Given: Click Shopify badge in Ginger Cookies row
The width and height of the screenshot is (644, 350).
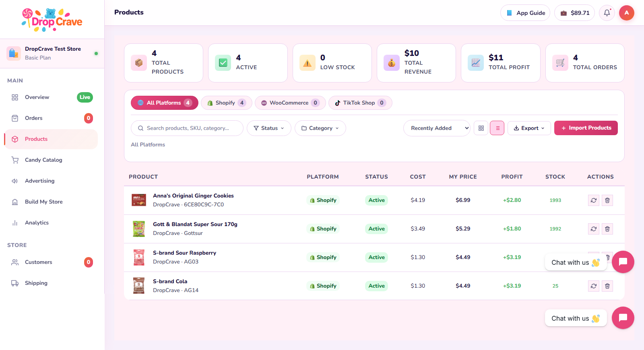Looking at the screenshot, I should click(323, 200).
